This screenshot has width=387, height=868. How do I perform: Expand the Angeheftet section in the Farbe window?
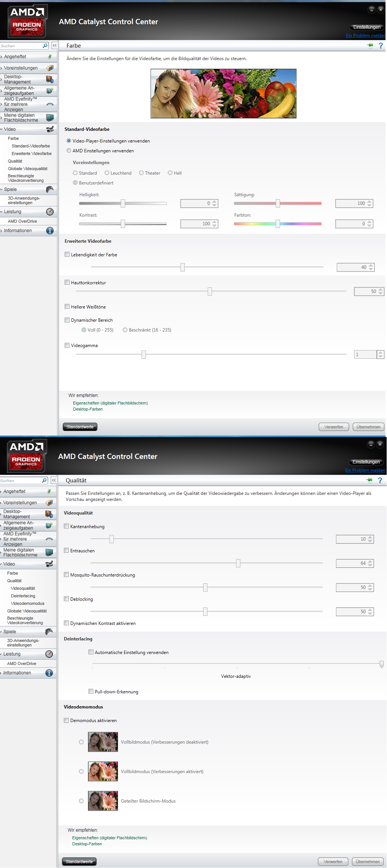click(2, 57)
